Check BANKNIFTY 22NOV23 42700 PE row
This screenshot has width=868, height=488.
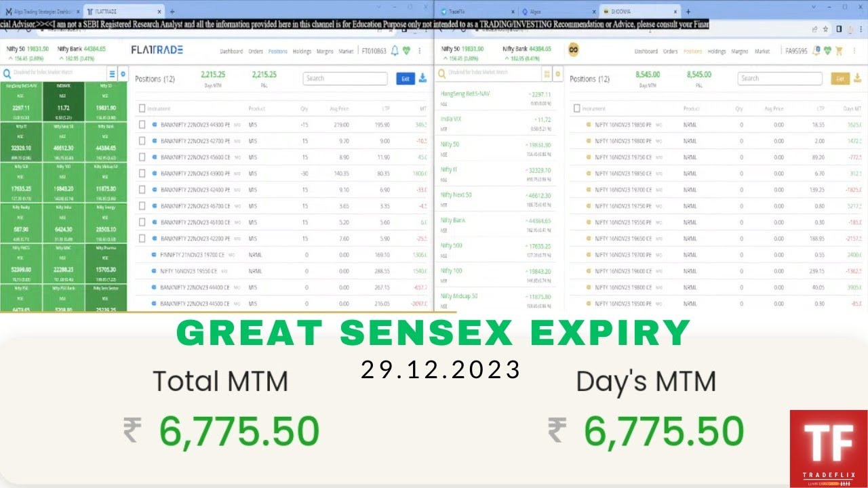(x=142, y=141)
